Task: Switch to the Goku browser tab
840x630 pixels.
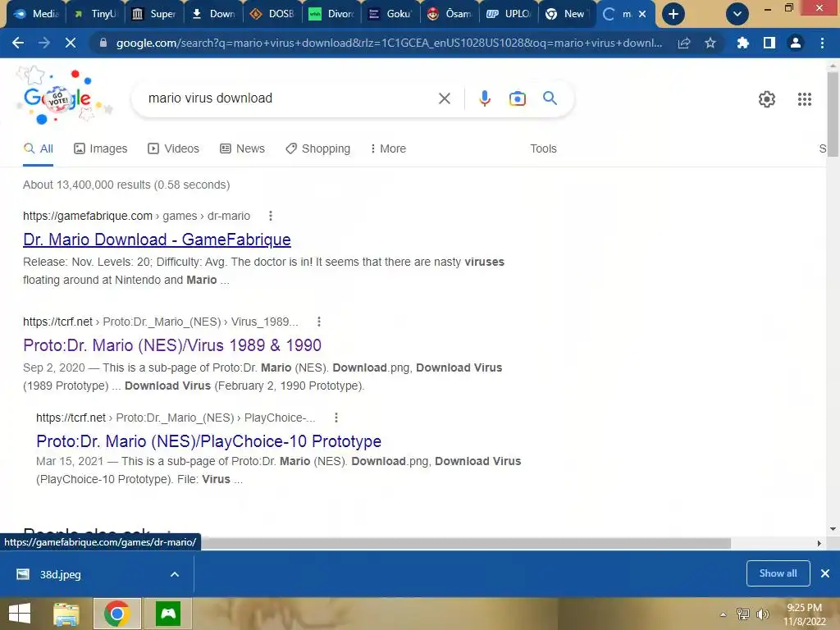Action: (390, 14)
